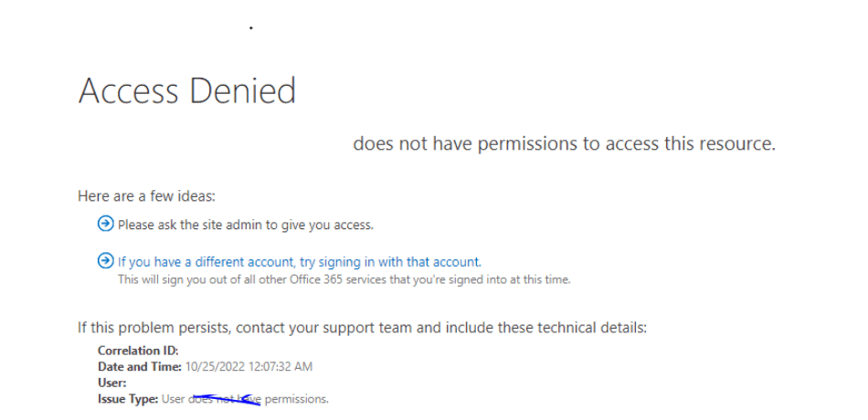Click the blue scribble mark over issue text
This screenshot has width=868, height=420.
pos(228,400)
